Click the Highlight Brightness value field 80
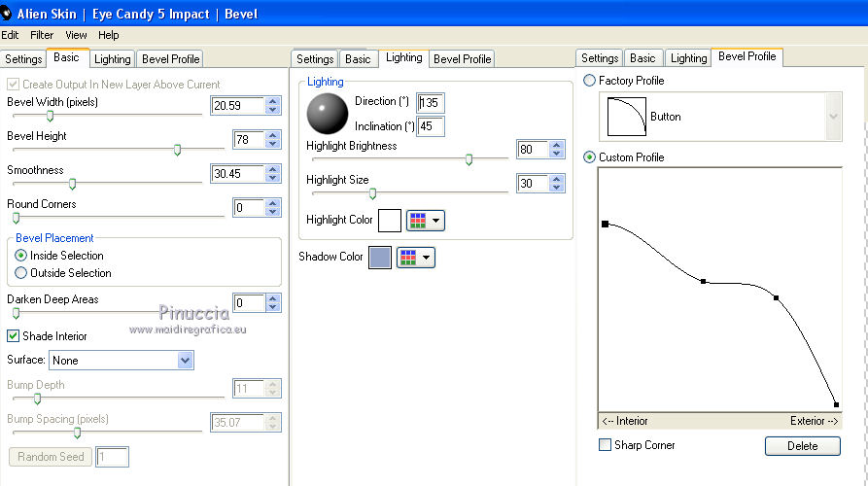 (x=532, y=150)
